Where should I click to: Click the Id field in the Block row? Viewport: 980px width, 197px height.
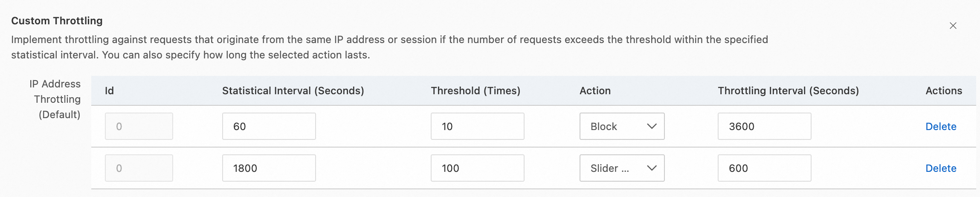click(139, 126)
